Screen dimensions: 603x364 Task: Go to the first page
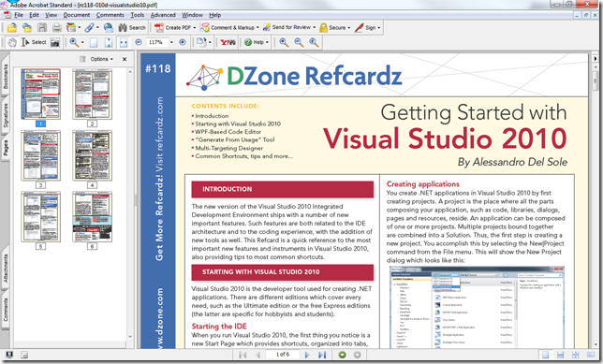point(243,355)
